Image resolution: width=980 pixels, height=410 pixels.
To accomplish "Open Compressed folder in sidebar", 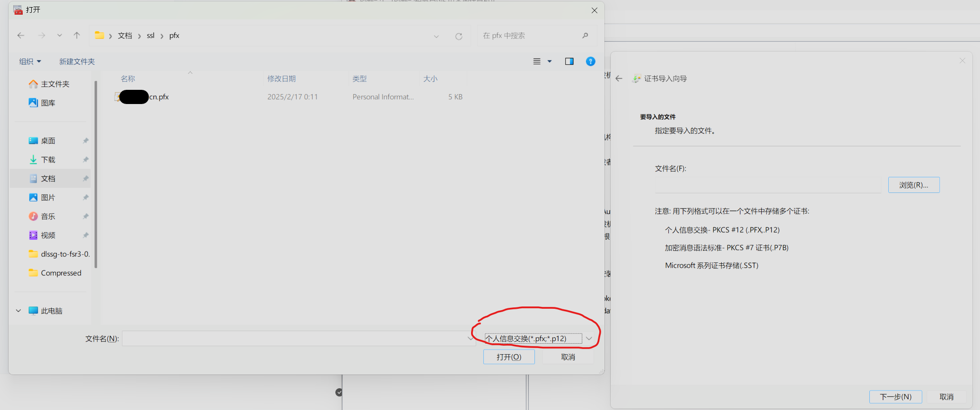I will 55,273.
